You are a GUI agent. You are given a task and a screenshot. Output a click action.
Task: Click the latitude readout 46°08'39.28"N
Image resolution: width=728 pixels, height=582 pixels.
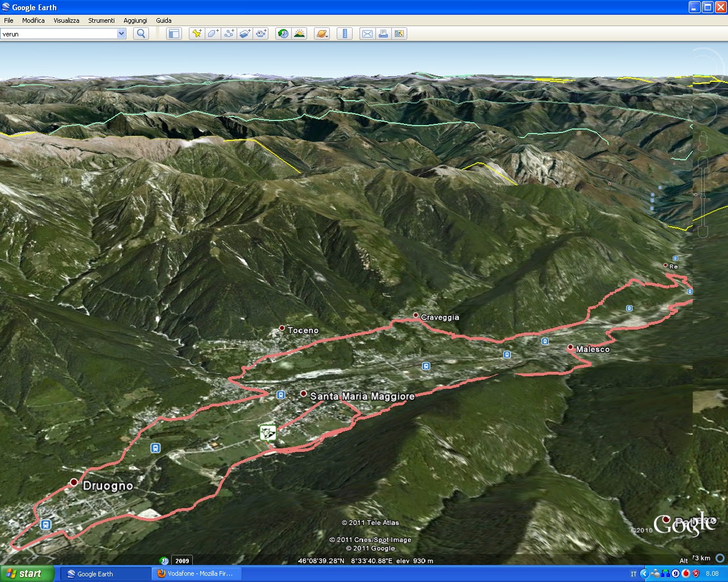[x=321, y=561]
